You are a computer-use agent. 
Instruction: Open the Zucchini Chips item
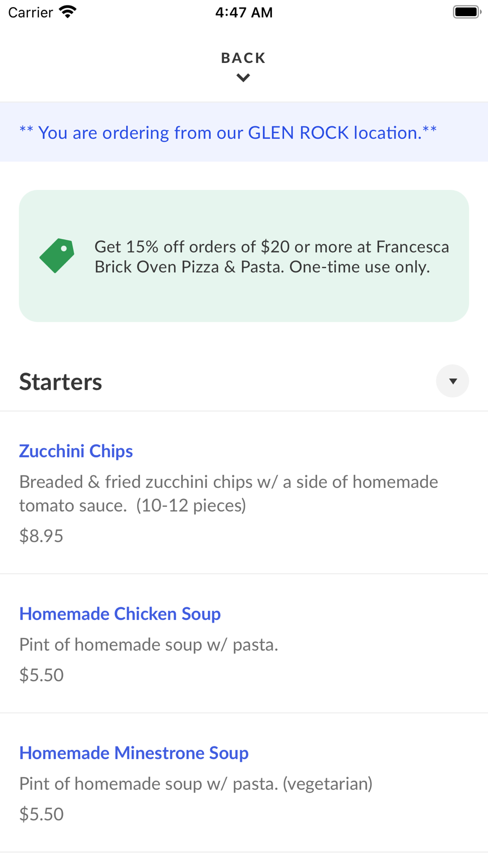[76, 451]
